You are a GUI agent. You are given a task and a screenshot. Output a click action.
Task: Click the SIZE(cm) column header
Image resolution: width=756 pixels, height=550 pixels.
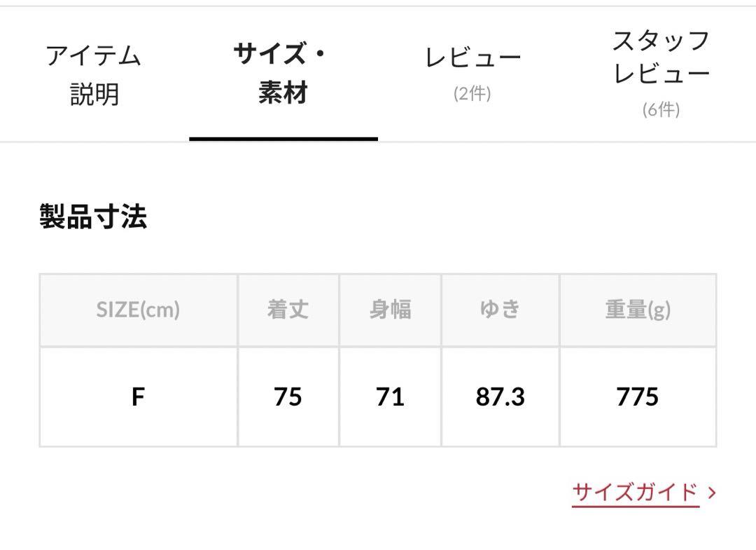click(139, 310)
